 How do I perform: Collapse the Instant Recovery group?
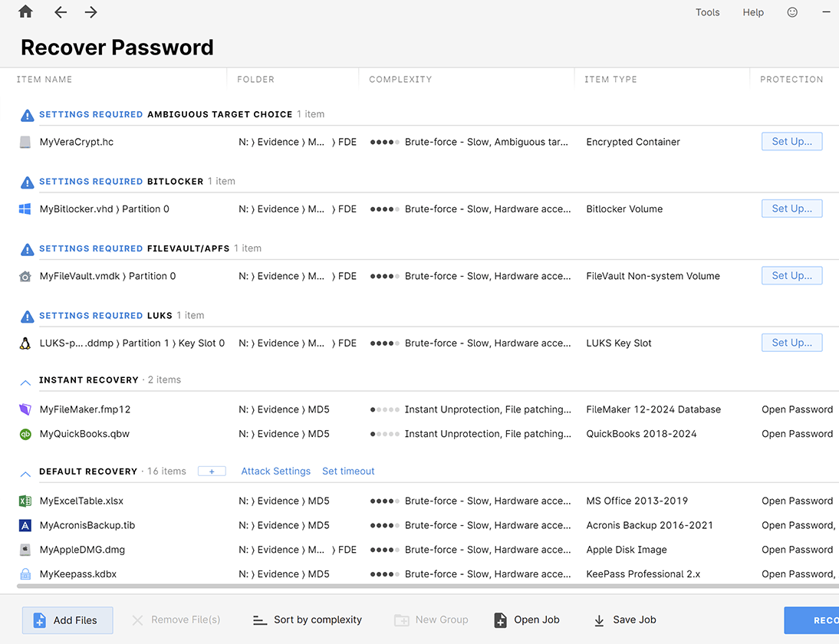pos(25,382)
